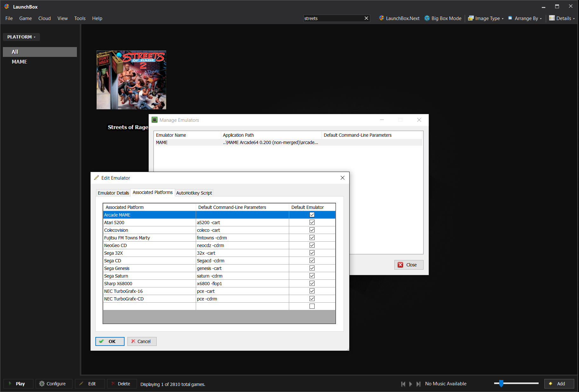Image resolution: width=579 pixels, height=392 pixels.
Task: Toggle Default Emulator for Sega CD
Action: pos(312,261)
